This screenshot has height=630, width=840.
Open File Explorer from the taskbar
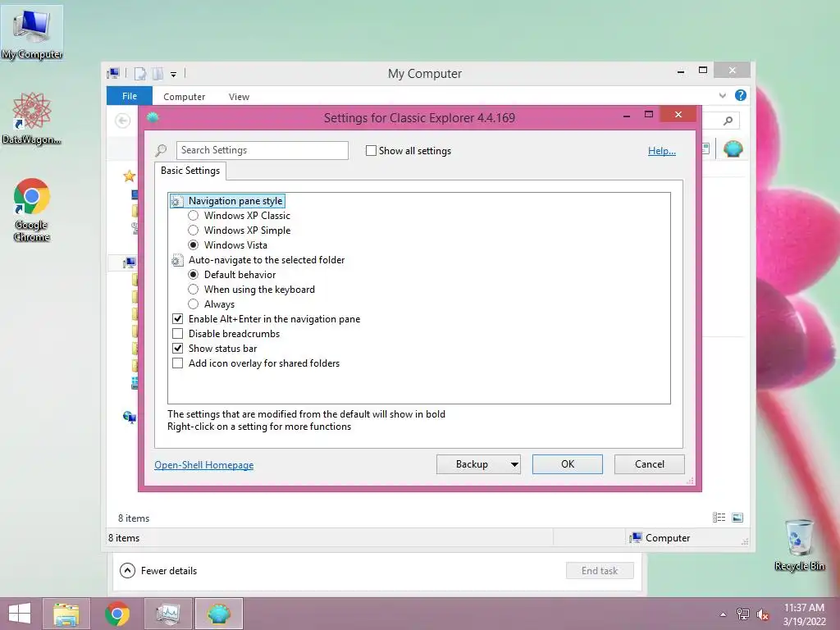pos(66,614)
